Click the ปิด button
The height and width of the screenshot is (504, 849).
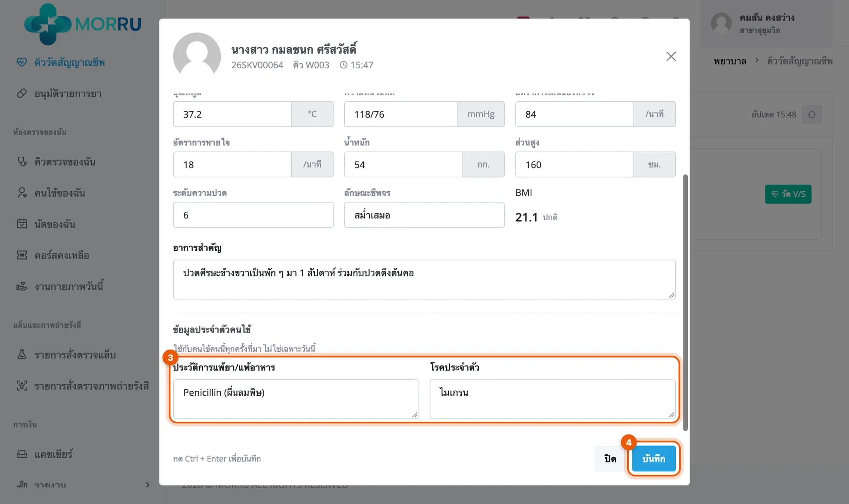[x=610, y=459]
